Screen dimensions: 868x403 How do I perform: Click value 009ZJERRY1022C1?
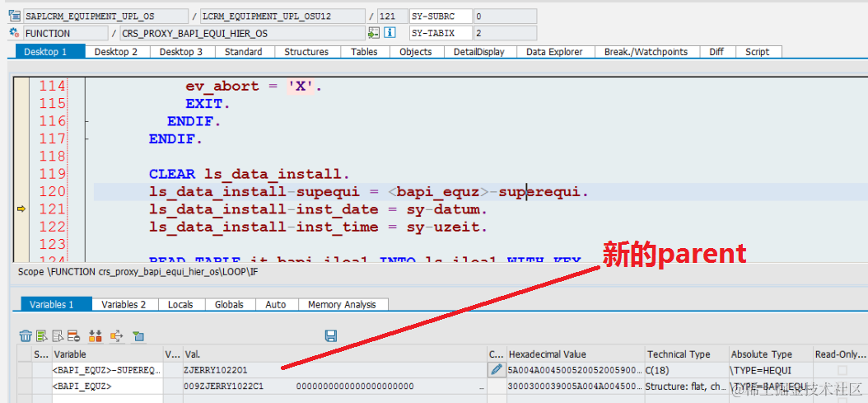click(223, 386)
